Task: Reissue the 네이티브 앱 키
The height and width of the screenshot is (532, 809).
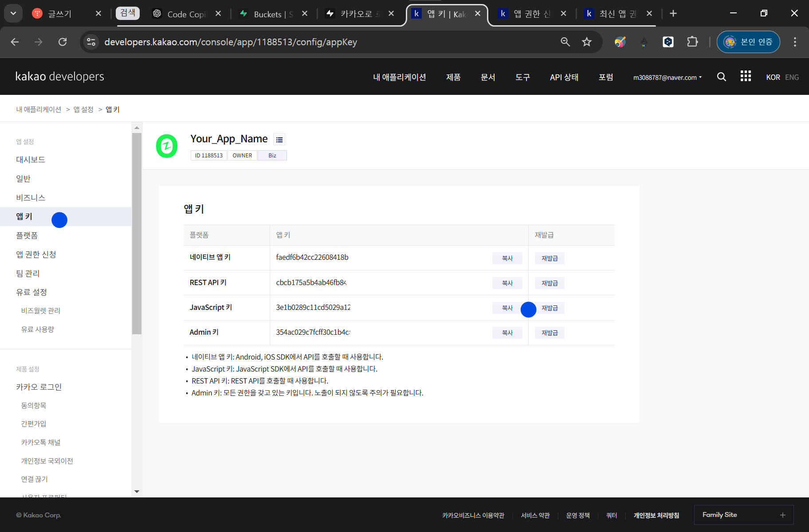Action: click(550, 258)
